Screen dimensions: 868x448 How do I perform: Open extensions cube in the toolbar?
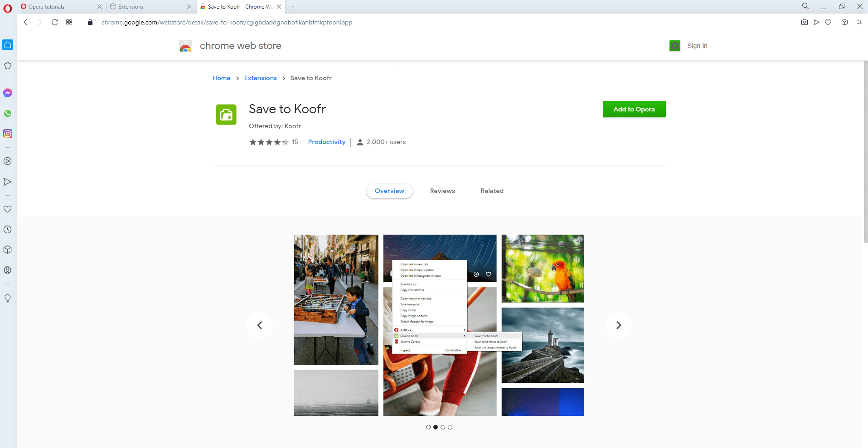click(x=844, y=22)
